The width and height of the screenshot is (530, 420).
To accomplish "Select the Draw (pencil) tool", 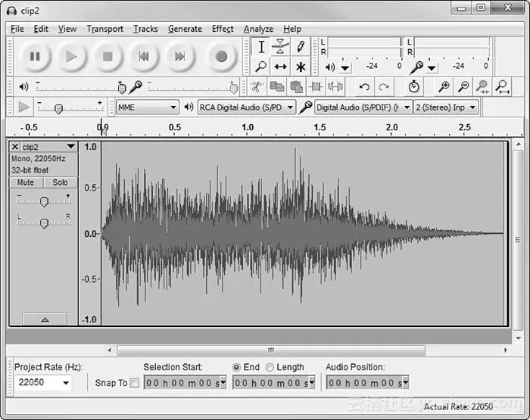I will coord(300,47).
